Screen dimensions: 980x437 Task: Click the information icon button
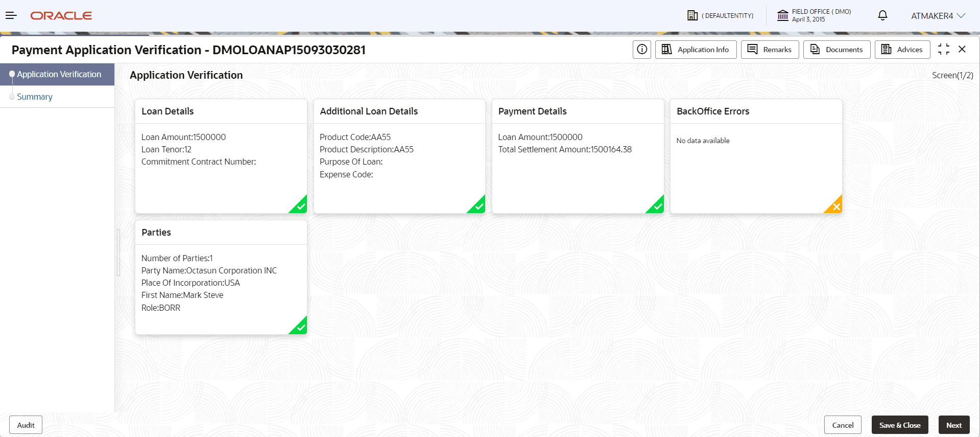click(x=642, y=50)
